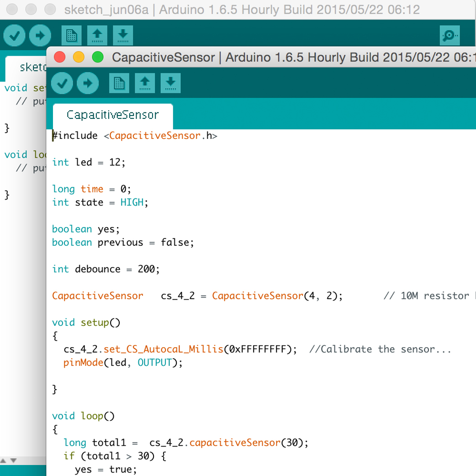This screenshot has height=476, width=476.
Task: Click the #include <CapacitiveSensor.h> line
Action: (135, 135)
